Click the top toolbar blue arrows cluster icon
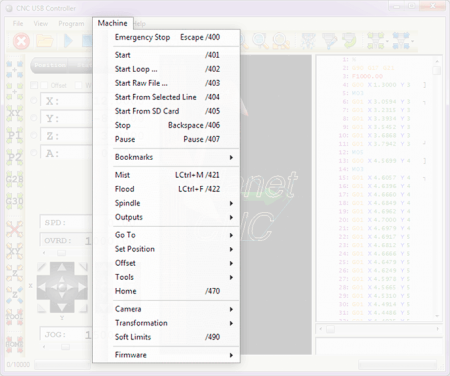The width and height of the screenshot is (450, 376). (x=402, y=41)
